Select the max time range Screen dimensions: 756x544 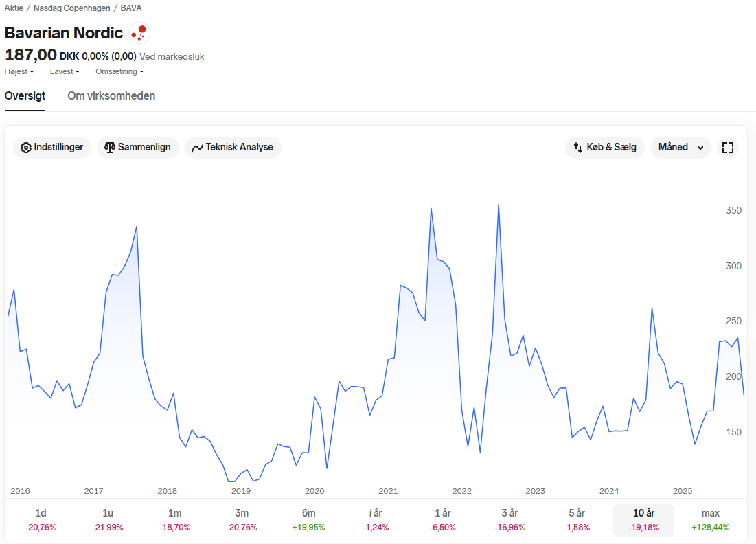point(711,520)
